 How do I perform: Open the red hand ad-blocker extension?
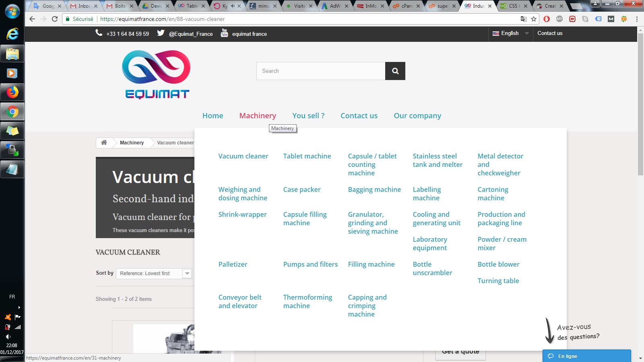click(x=547, y=19)
